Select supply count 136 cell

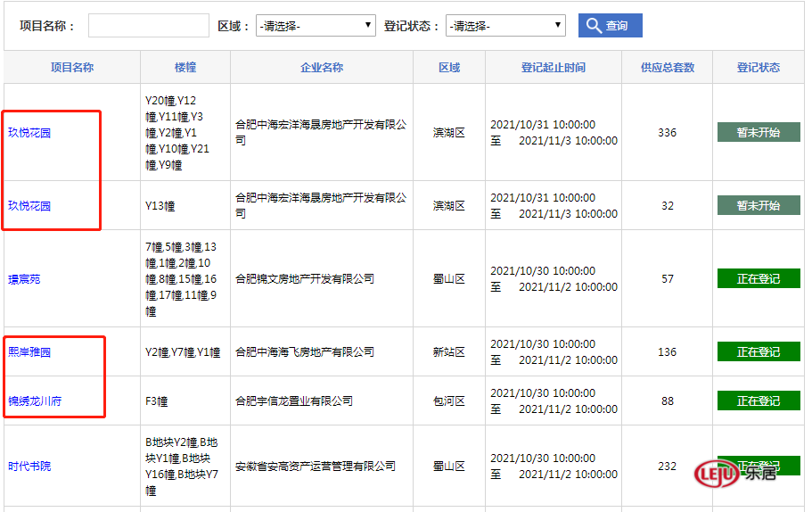667,351
